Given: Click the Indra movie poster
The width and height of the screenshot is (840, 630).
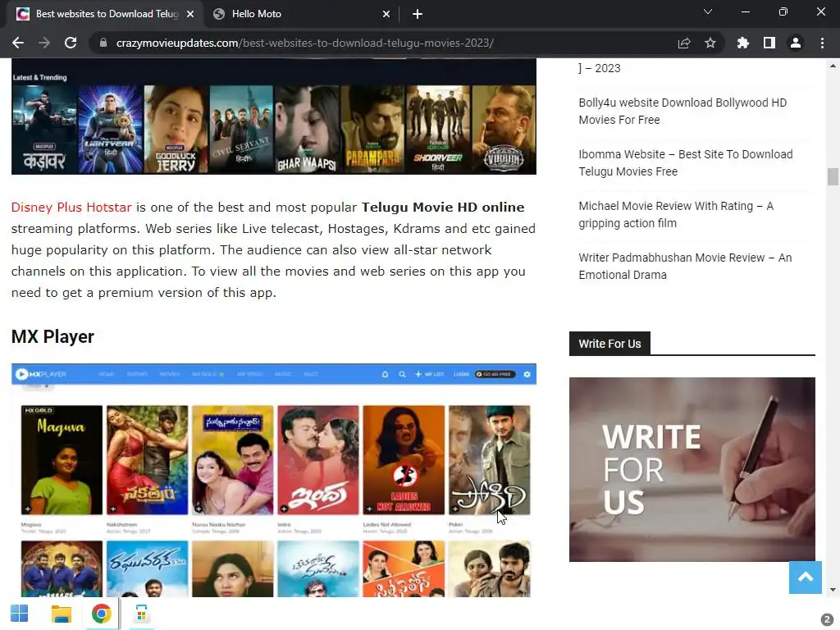Looking at the screenshot, I should [318, 460].
